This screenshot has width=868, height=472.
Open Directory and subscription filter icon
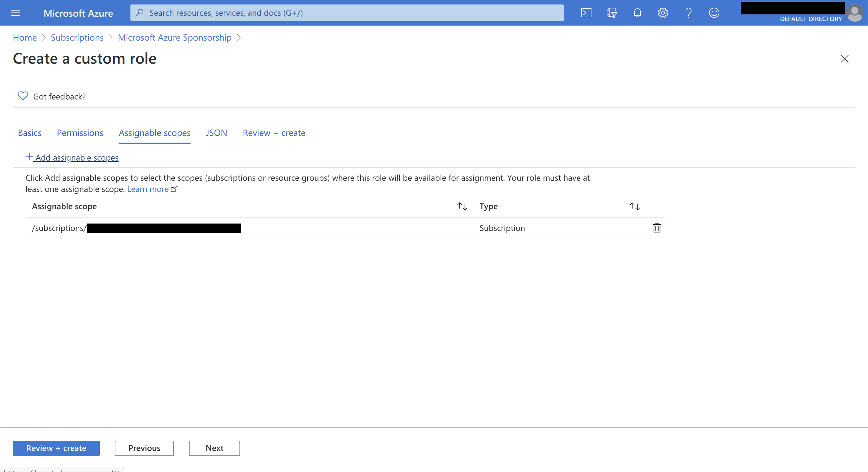pos(612,13)
